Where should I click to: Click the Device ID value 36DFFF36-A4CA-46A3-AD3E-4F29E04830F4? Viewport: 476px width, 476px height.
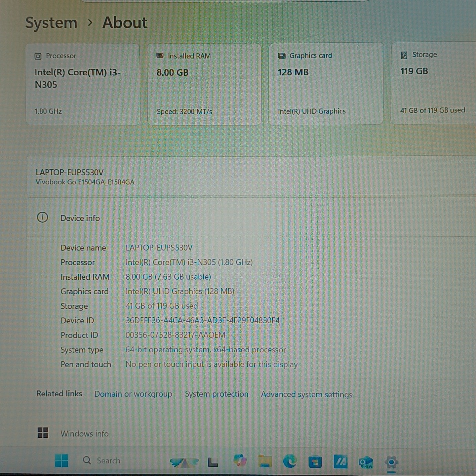pos(202,320)
